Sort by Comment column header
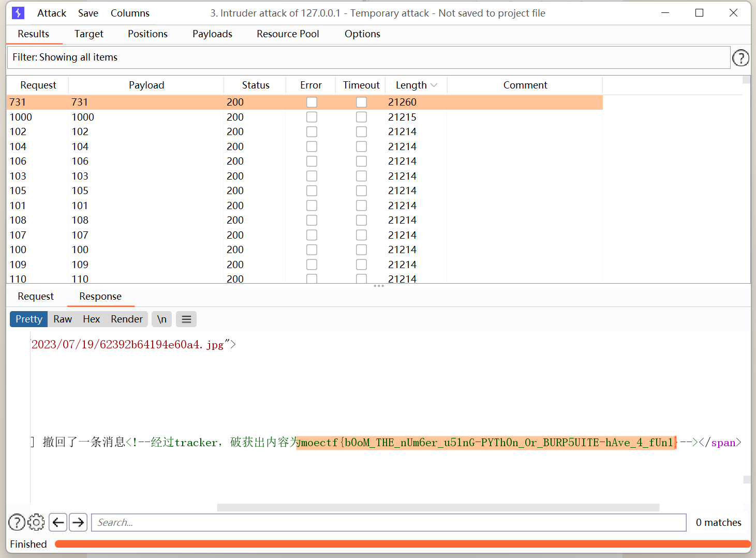 pos(525,85)
